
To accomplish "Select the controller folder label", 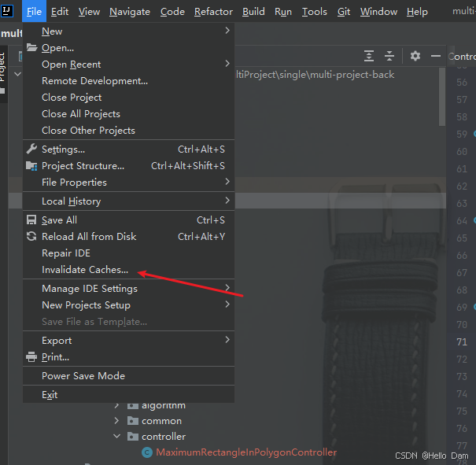I will [164, 437].
